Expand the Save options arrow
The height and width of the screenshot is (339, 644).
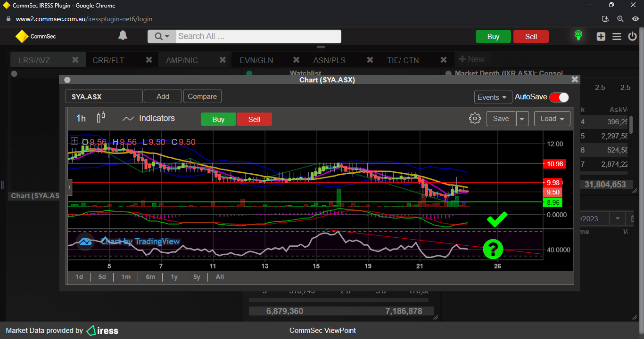pos(522,119)
